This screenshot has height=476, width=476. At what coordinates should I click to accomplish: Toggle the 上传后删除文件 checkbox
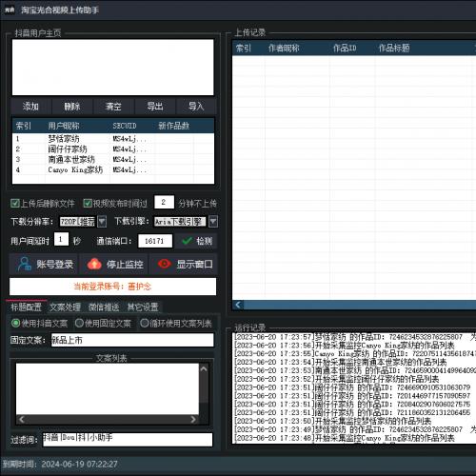pyautogui.click(x=14, y=203)
